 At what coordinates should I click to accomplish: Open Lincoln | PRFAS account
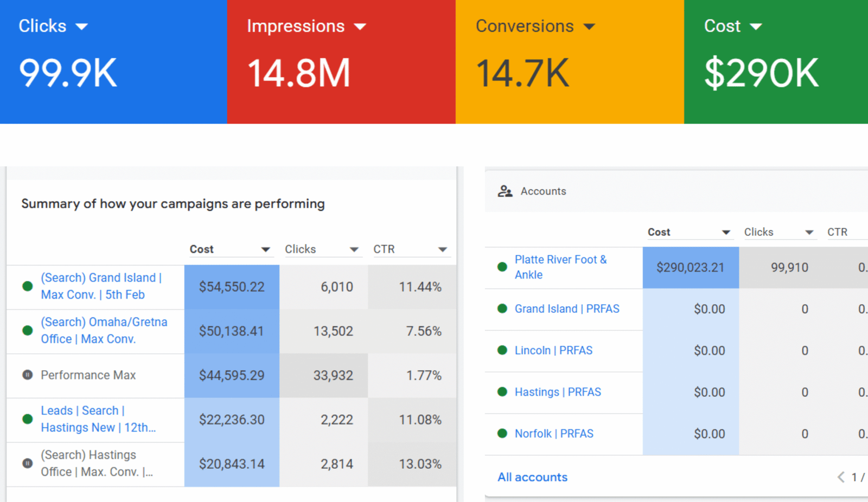pos(553,351)
